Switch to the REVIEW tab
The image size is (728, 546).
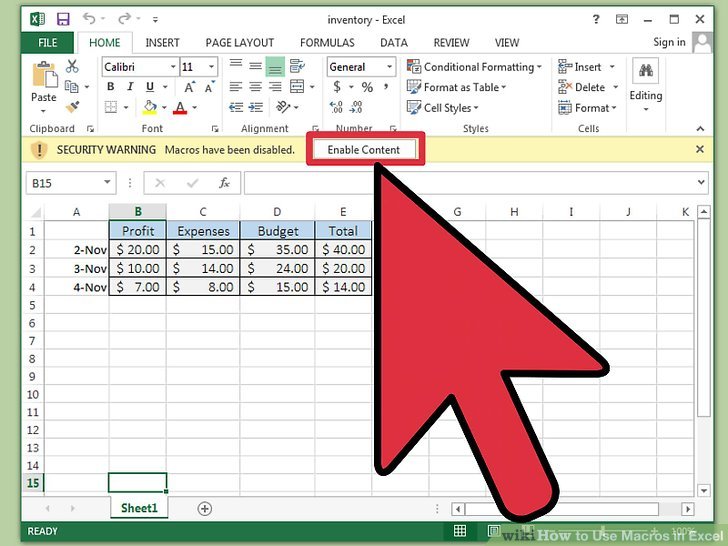451,43
